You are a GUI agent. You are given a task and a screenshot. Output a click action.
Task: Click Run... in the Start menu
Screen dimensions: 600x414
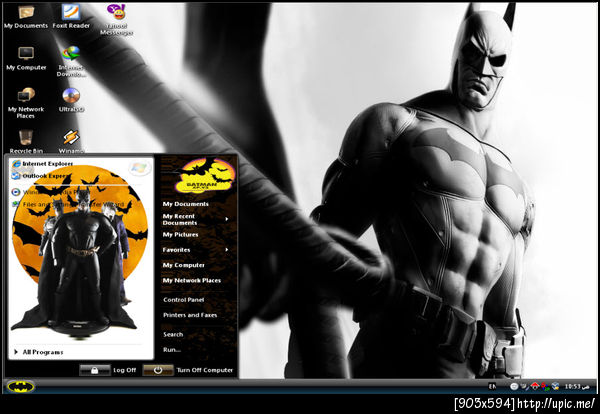tap(172, 350)
